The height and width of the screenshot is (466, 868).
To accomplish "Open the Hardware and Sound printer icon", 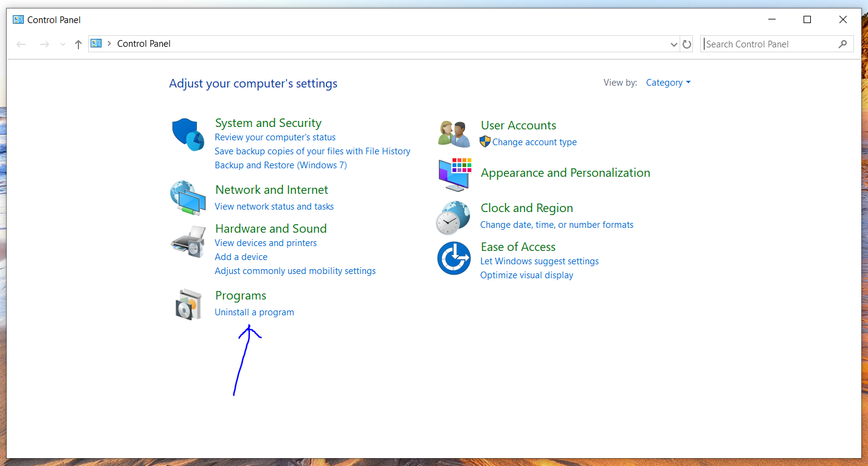I will pyautogui.click(x=188, y=242).
